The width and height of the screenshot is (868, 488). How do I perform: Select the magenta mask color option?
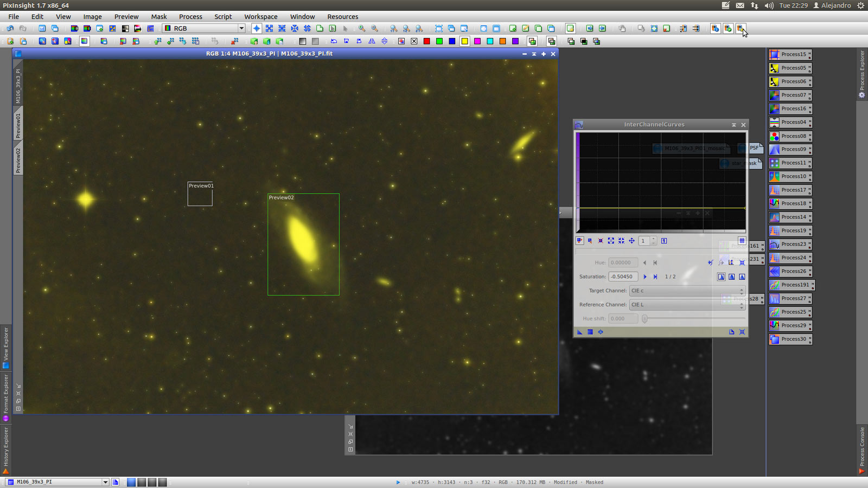click(477, 41)
